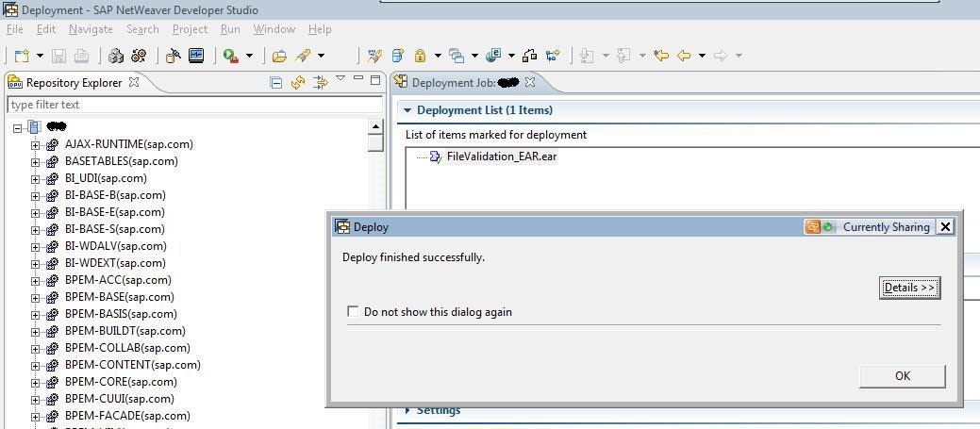The width and height of the screenshot is (980, 429).
Task: Expand the BASETABLES(sap.com) node
Action: tap(35, 162)
